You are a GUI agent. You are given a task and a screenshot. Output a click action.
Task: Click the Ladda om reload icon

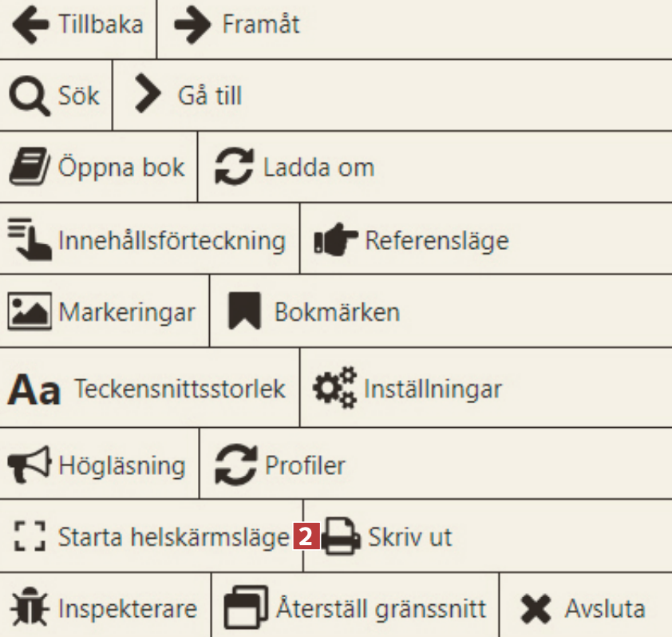pyautogui.click(x=235, y=168)
